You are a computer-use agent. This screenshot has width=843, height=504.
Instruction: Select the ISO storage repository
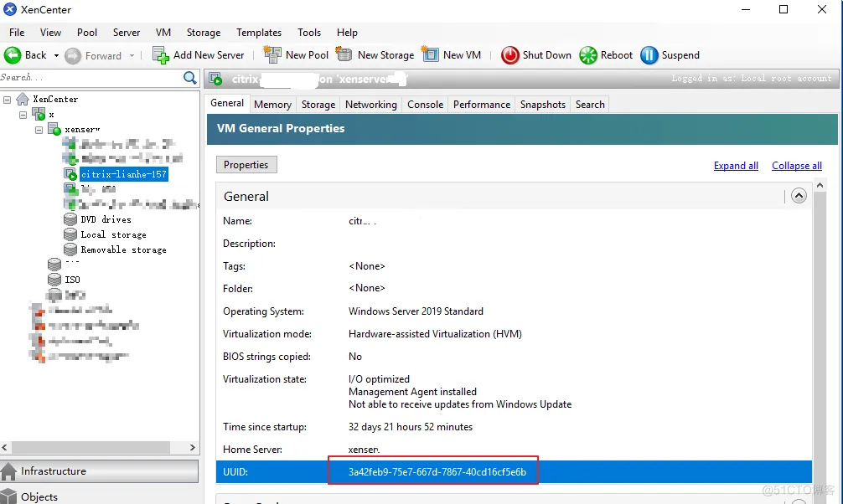pyautogui.click(x=73, y=280)
